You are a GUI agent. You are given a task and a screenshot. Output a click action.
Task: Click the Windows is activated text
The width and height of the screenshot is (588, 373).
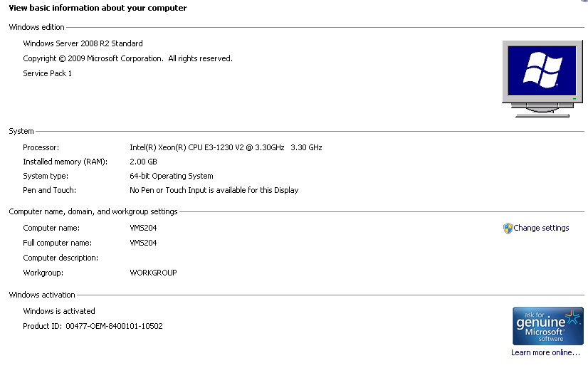59,311
